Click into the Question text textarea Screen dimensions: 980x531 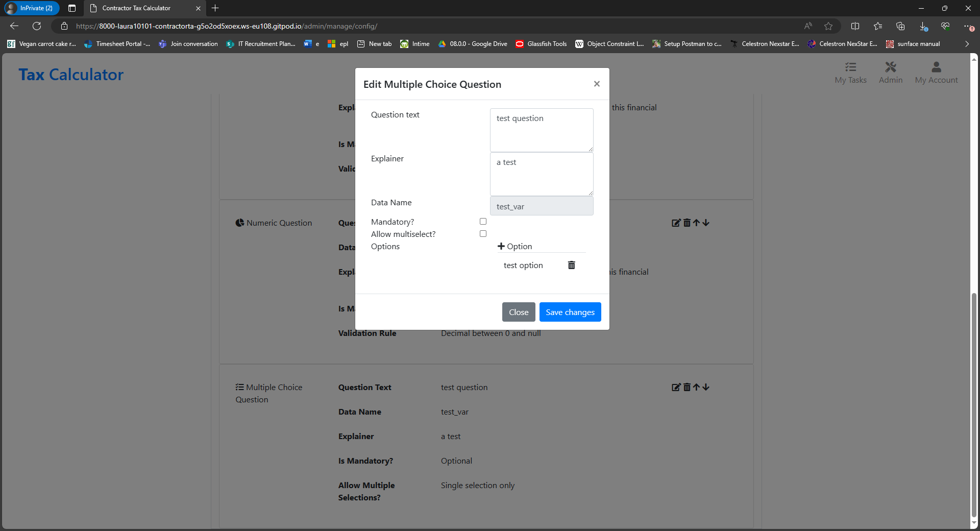(x=542, y=130)
